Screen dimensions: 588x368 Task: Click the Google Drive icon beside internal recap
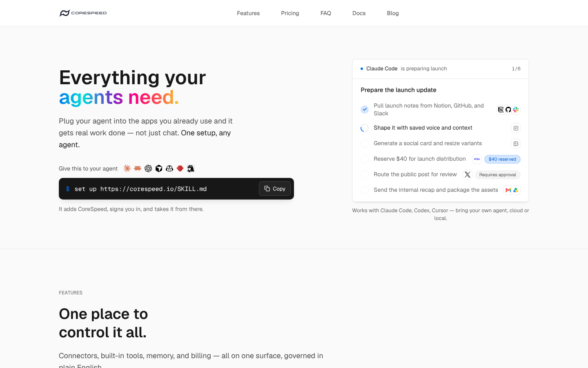point(516,190)
